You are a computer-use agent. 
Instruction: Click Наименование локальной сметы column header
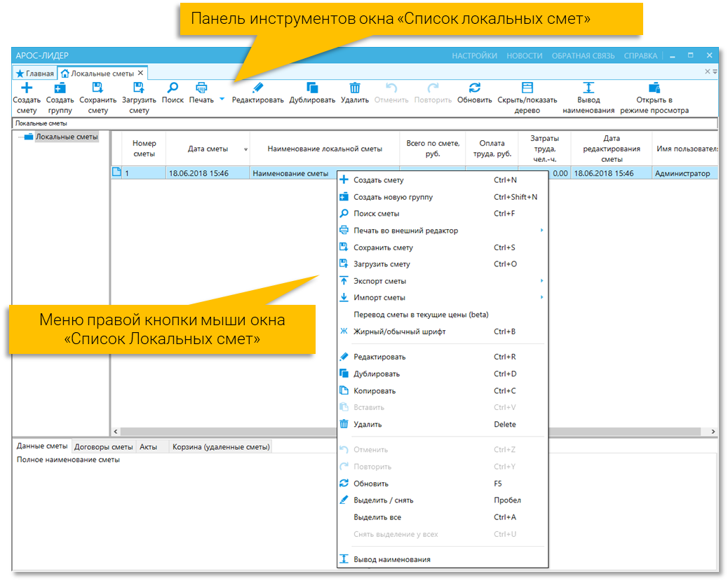pos(325,149)
